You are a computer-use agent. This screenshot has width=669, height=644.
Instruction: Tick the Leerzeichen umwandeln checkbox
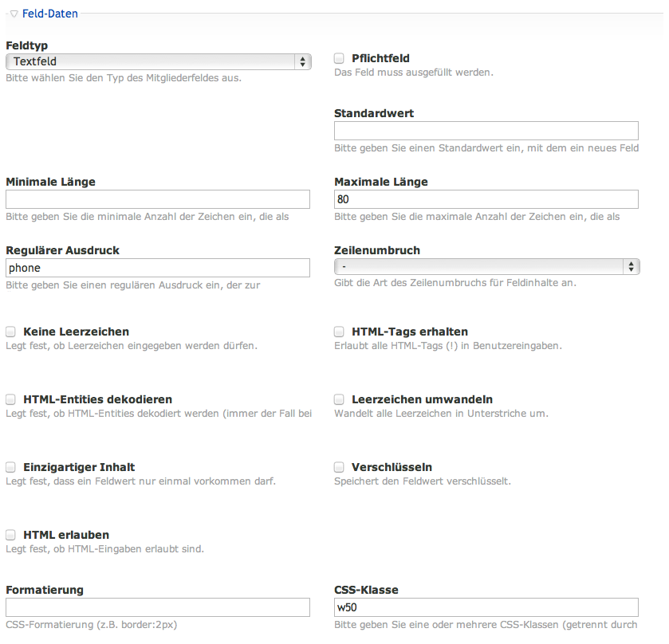(x=339, y=399)
